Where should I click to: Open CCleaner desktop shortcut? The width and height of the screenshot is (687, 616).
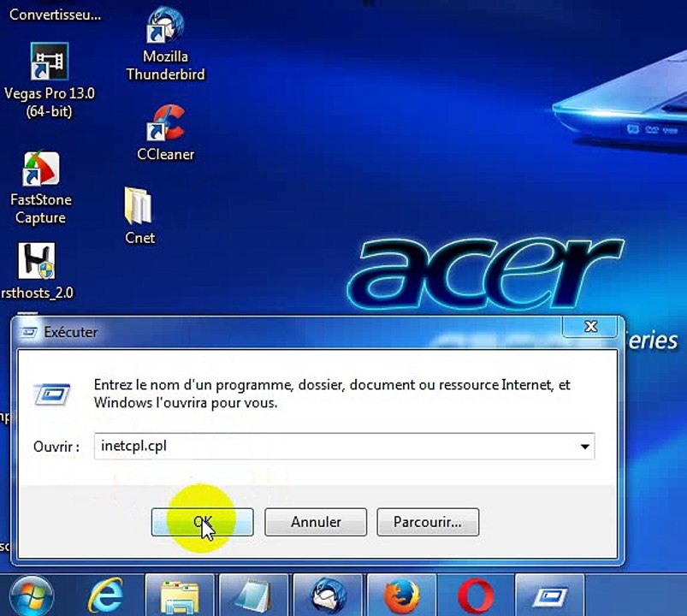point(165,123)
